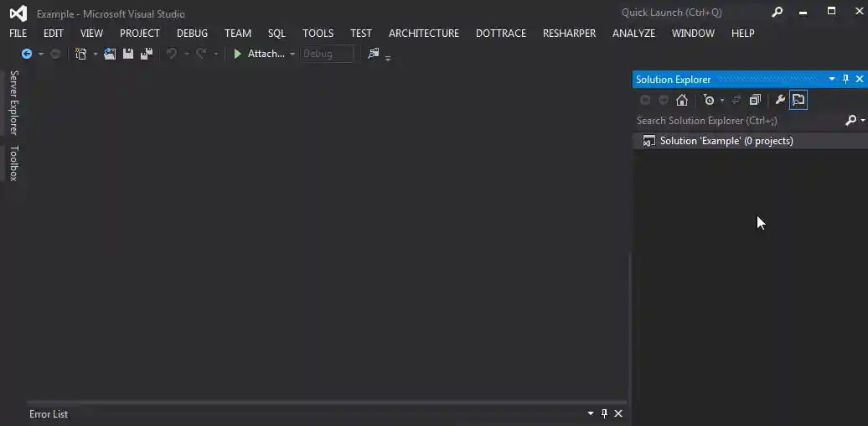This screenshot has width=868, height=426.
Task: Click the Solution Explorer title bar
Action: [750, 79]
